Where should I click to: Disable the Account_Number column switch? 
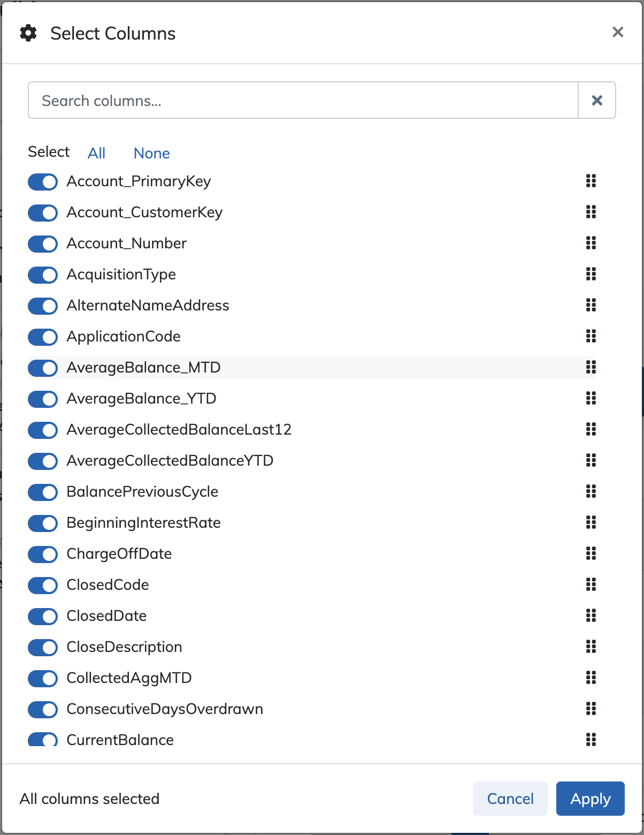(43, 244)
